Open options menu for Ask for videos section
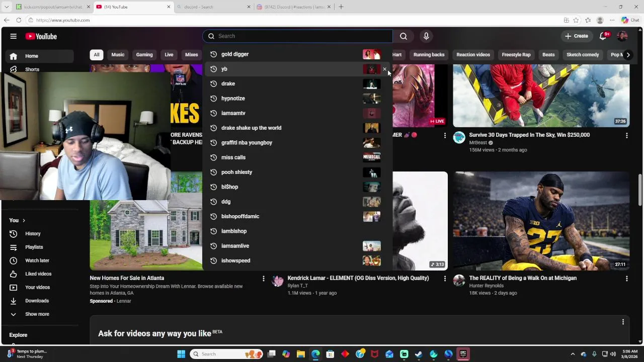The width and height of the screenshot is (644, 362). coord(623,322)
